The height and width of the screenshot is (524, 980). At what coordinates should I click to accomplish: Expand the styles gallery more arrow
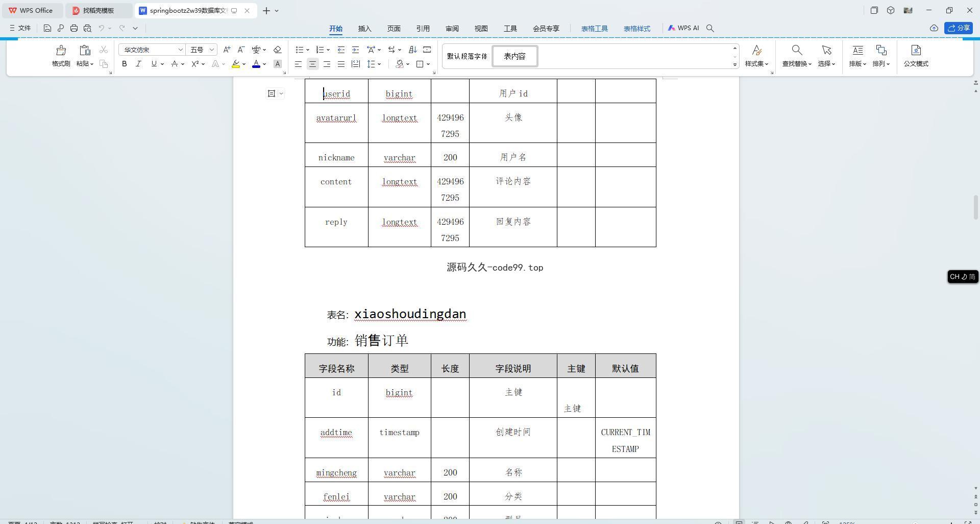tap(735, 64)
